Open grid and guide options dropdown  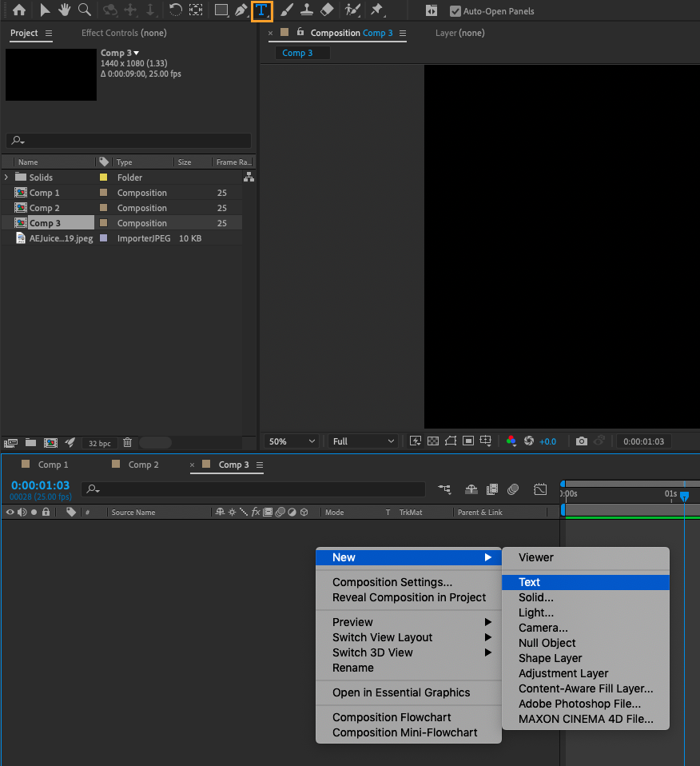click(x=486, y=441)
